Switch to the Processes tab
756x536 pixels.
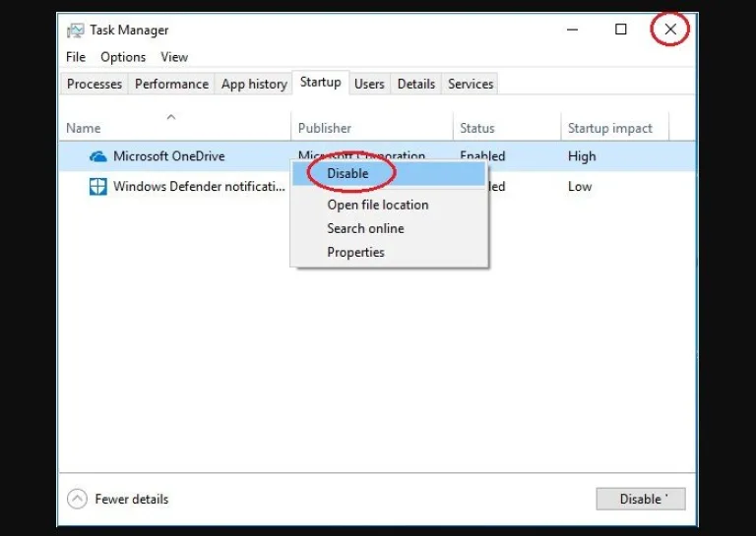[x=94, y=84]
